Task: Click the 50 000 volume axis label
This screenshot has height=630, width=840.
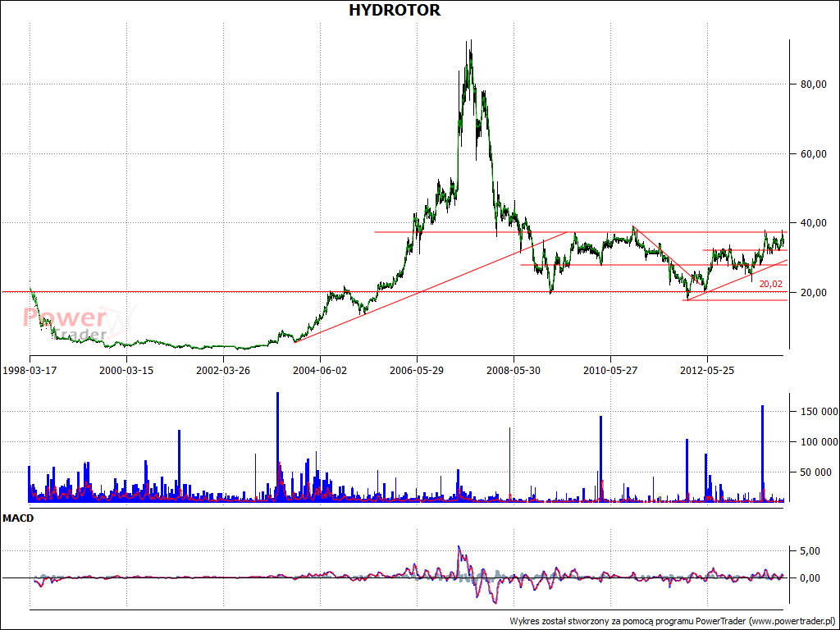Action: point(816,472)
